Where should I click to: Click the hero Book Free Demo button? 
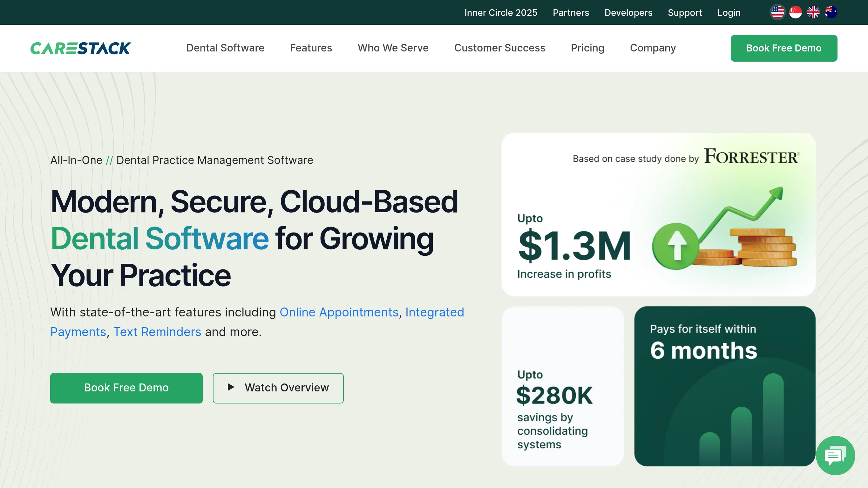coord(126,388)
